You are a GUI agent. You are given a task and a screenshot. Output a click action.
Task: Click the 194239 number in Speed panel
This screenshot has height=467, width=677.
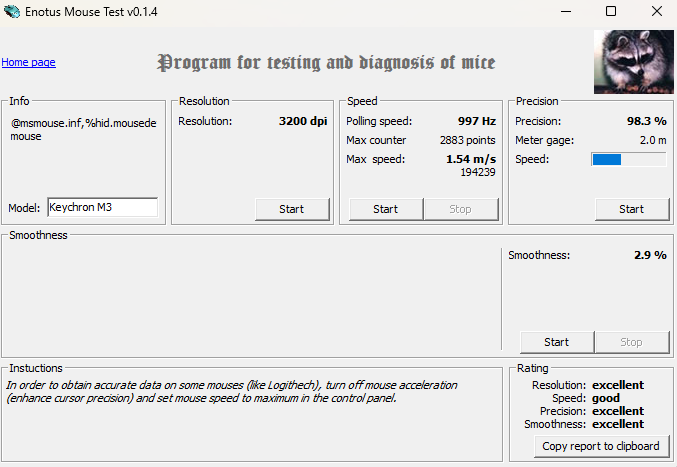[478, 172]
